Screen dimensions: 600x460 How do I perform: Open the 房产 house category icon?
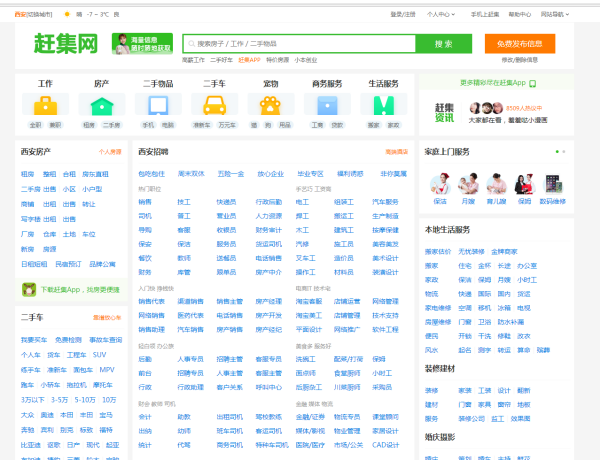101,105
